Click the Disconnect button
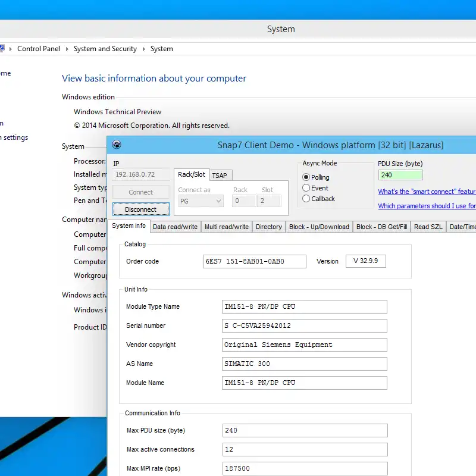Image resolution: width=476 pixels, height=476 pixels. tap(141, 209)
